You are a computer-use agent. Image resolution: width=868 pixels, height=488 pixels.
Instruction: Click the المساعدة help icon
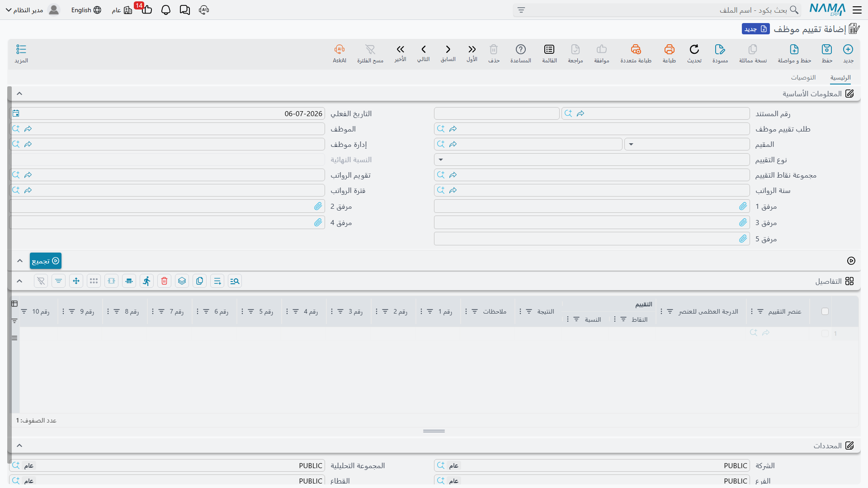(x=521, y=49)
